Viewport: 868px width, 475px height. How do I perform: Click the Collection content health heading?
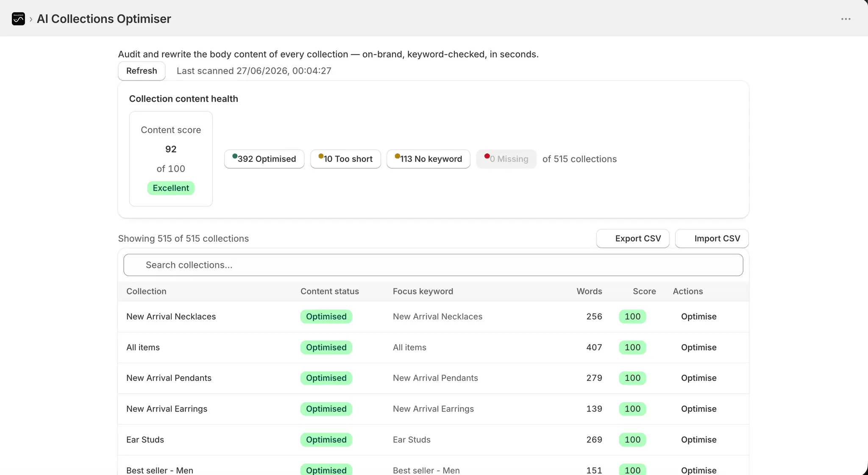click(184, 99)
